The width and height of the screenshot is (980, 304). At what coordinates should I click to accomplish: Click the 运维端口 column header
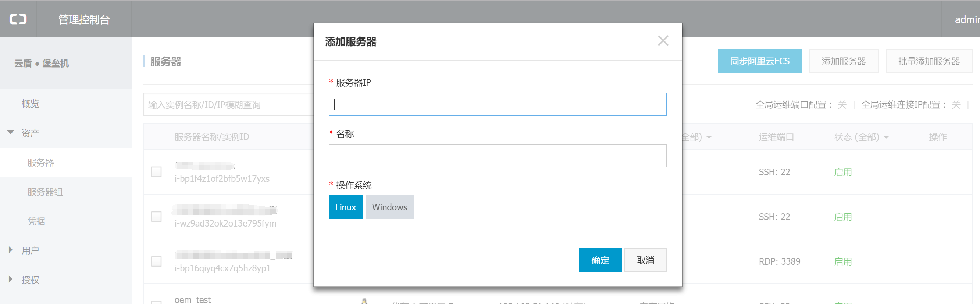777,137
